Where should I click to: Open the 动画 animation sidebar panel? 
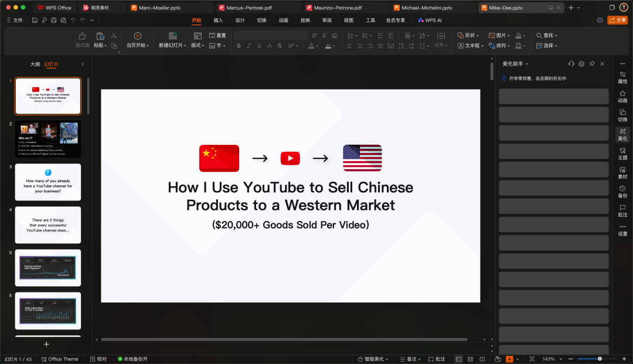622,97
